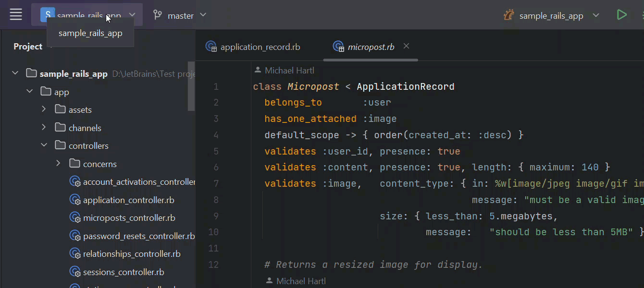Click the micropost.rb tab file icon
This screenshot has width=644, height=288.
click(x=338, y=47)
